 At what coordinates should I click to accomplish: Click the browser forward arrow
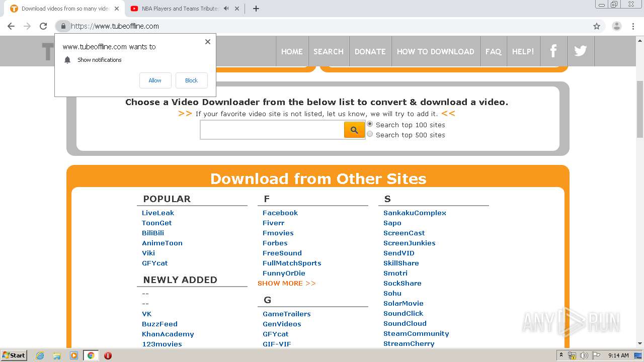[x=27, y=26]
